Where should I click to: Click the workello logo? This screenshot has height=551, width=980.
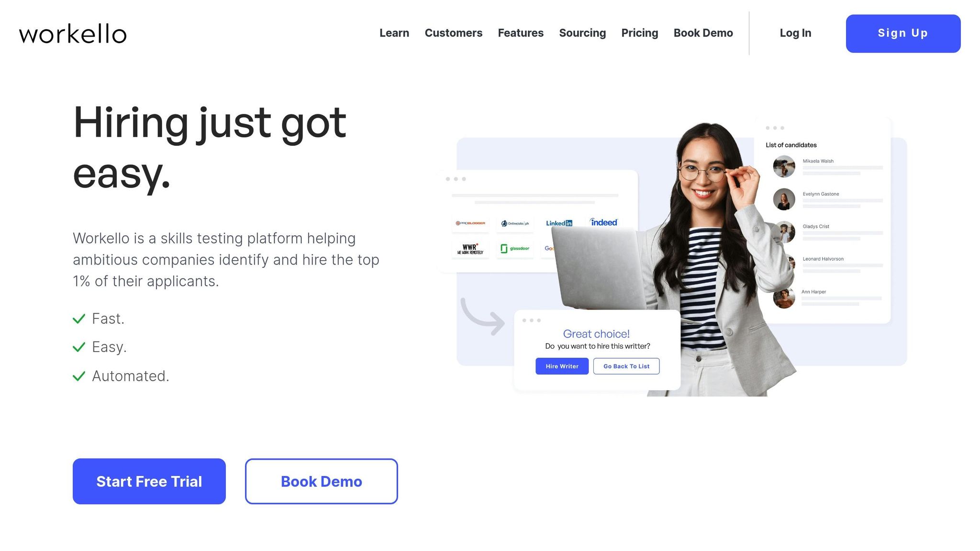[73, 34]
